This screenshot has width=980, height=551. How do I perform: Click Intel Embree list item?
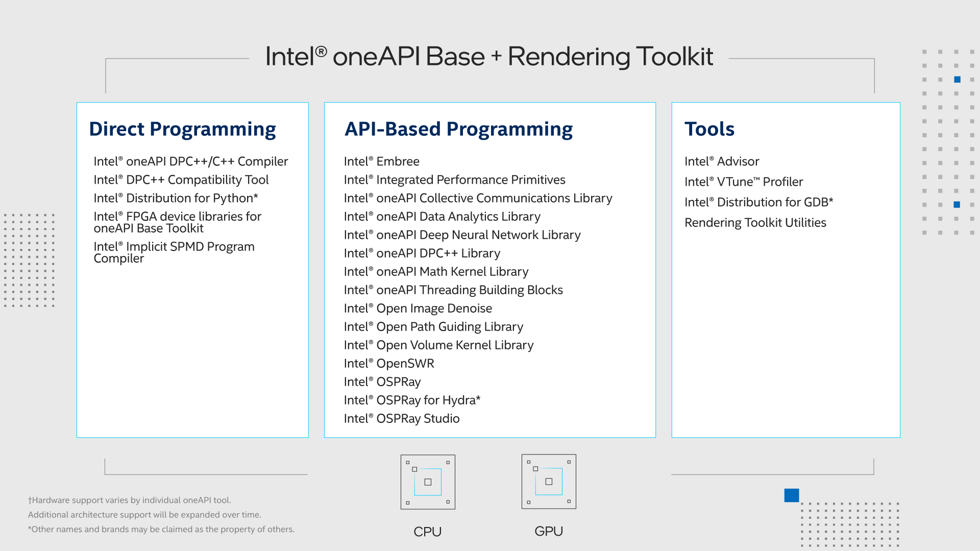[381, 161]
